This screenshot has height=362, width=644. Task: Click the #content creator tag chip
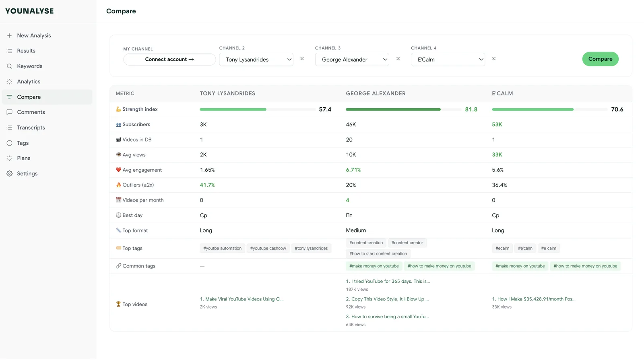click(x=407, y=243)
